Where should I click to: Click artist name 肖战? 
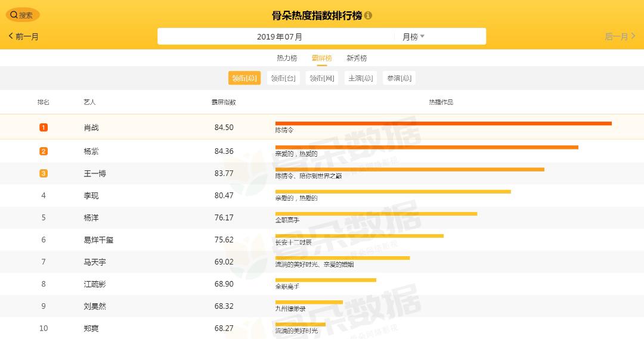[91, 127]
